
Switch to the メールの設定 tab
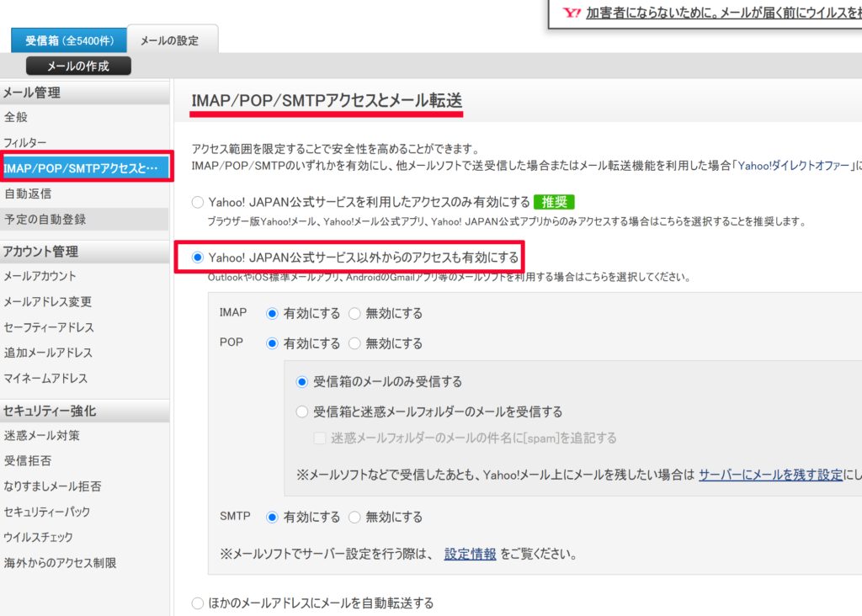[x=172, y=40]
